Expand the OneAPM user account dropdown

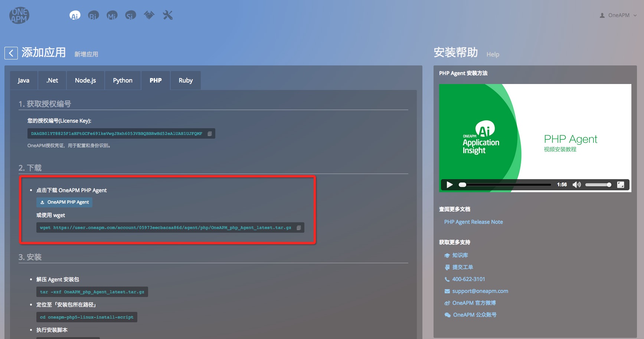point(618,15)
